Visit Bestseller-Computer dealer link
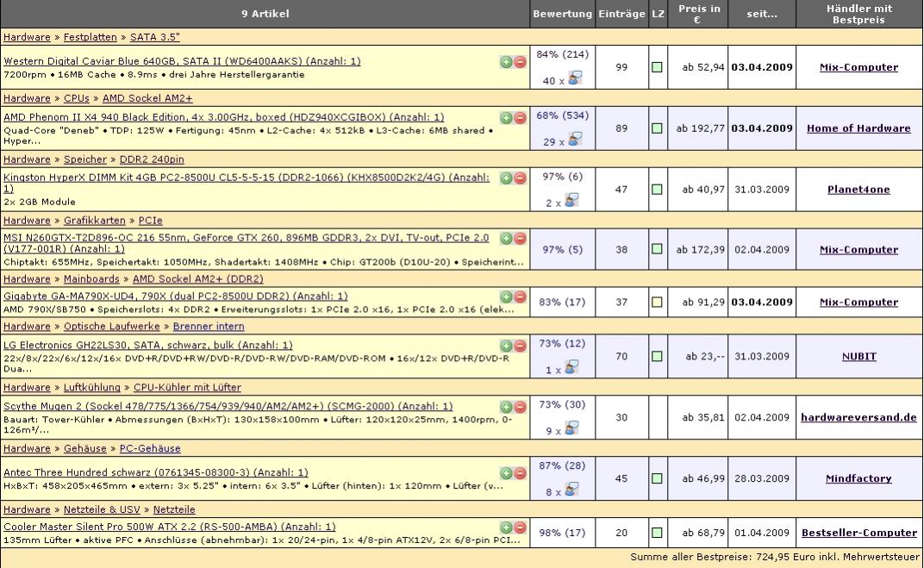Screen dimensions: 924x568 click(858, 533)
